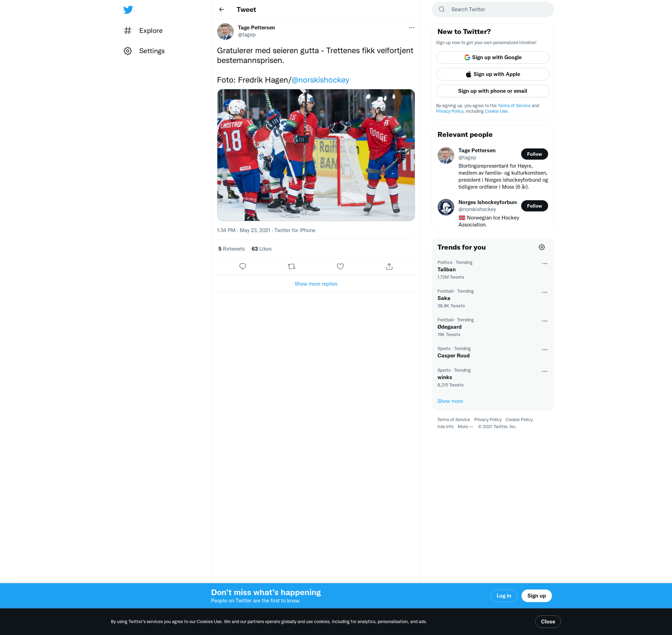Click the search magnifier icon
This screenshot has width=672, height=635.
[x=442, y=9]
